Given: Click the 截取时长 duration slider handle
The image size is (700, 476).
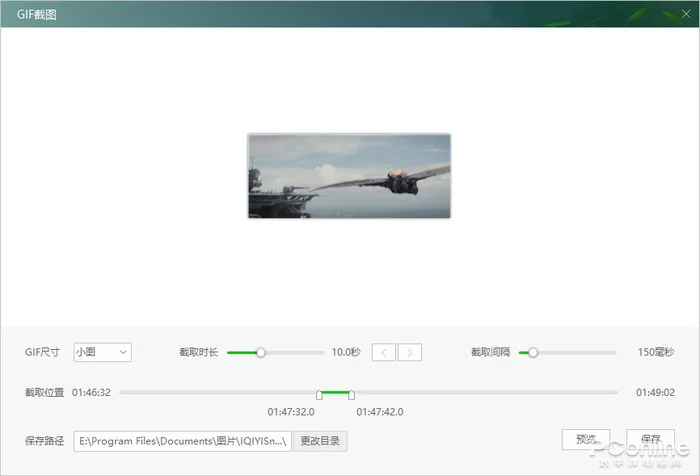Looking at the screenshot, I should [261, 353].
